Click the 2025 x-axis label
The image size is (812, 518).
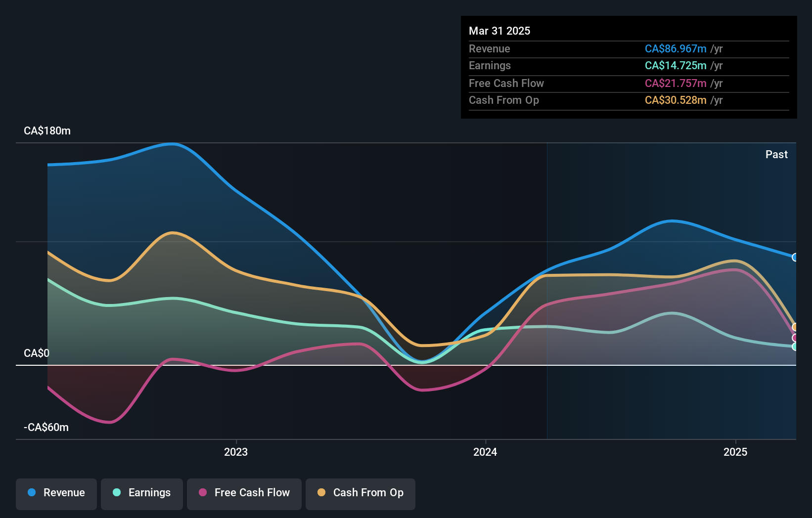tap(735, 452)
